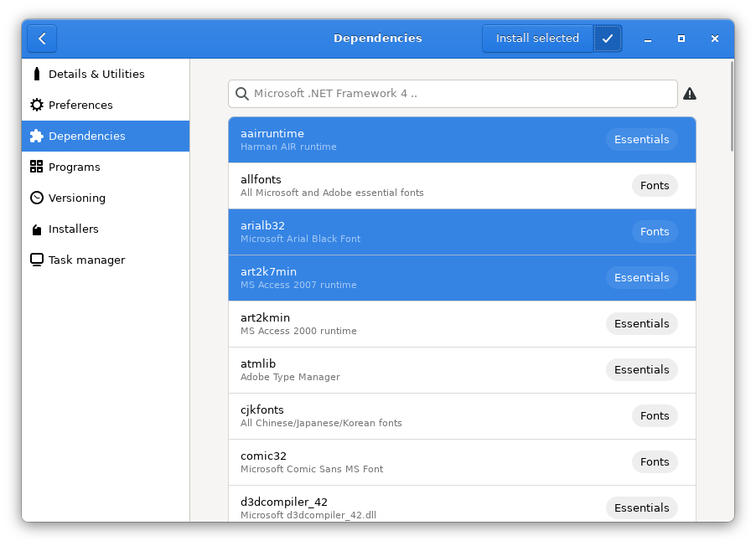Minimize the Dependencies window
The height and width of the screenshot is (546, 756).
coord(648,39)
